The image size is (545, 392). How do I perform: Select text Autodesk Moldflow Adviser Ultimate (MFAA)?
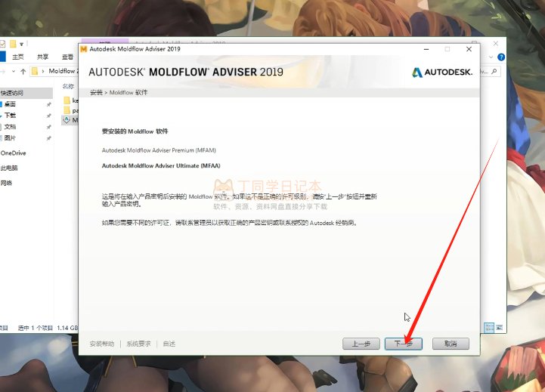point(161,165)
